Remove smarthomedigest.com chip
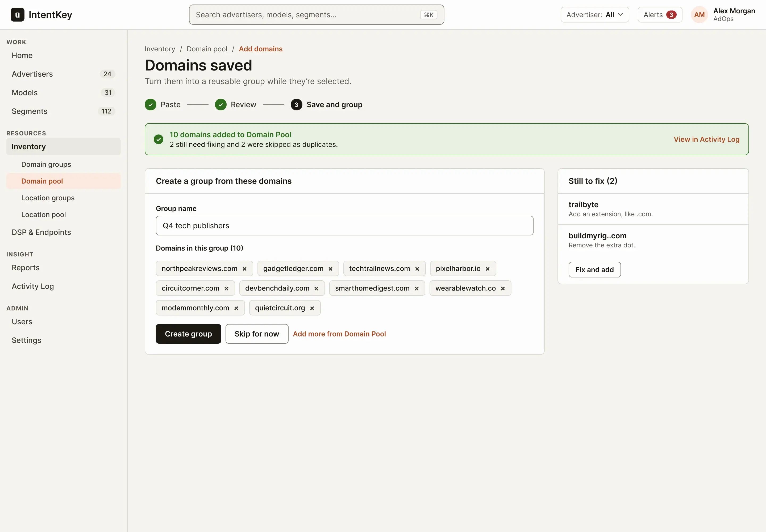The image size is (766, 532). 417,288
